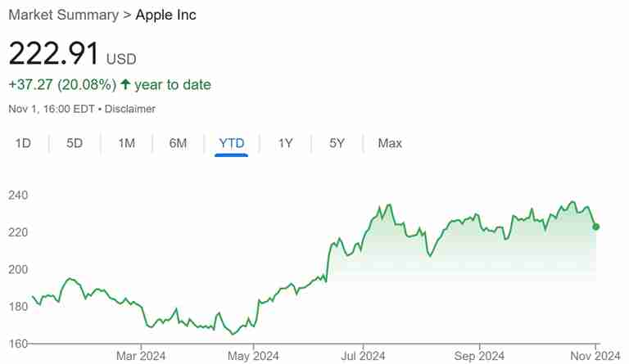629x364 pixels.
Task: Show the 5Y price history
Action: tap(337, 143)
